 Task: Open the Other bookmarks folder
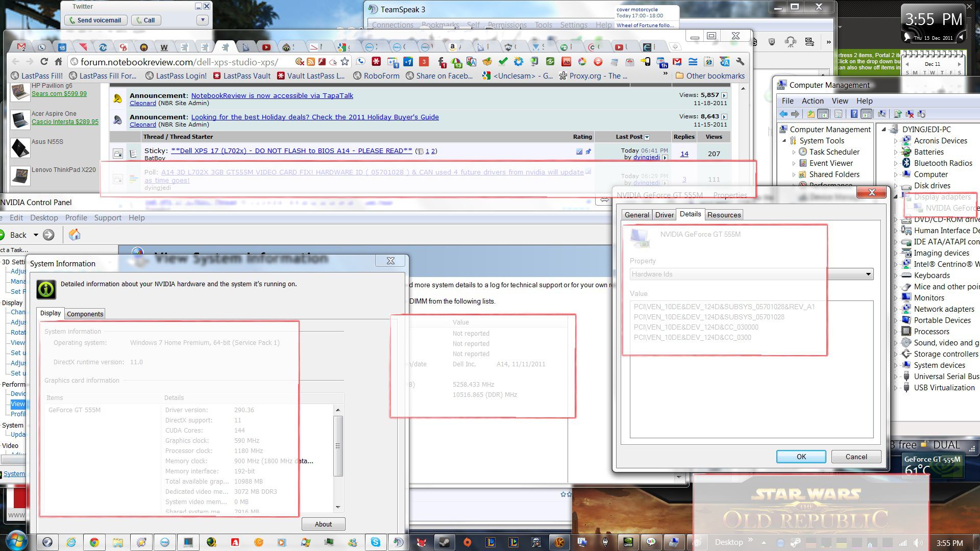(710, 76)
